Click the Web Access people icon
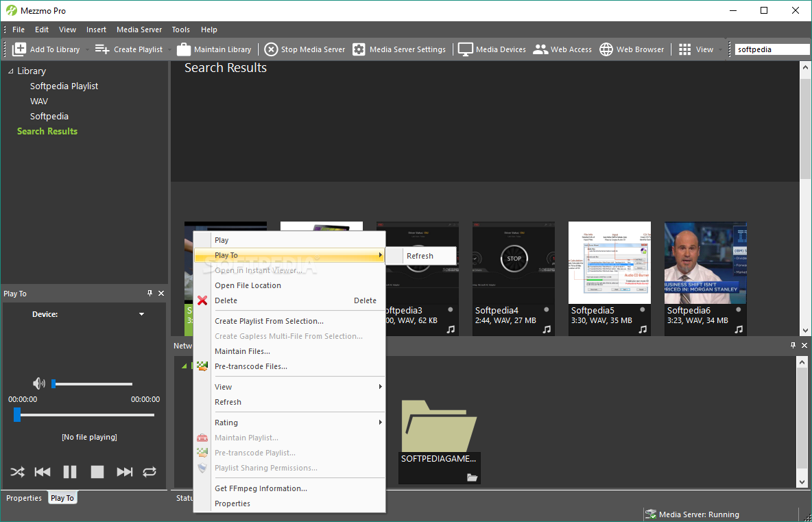812x522 pixels. pos(540,49)
